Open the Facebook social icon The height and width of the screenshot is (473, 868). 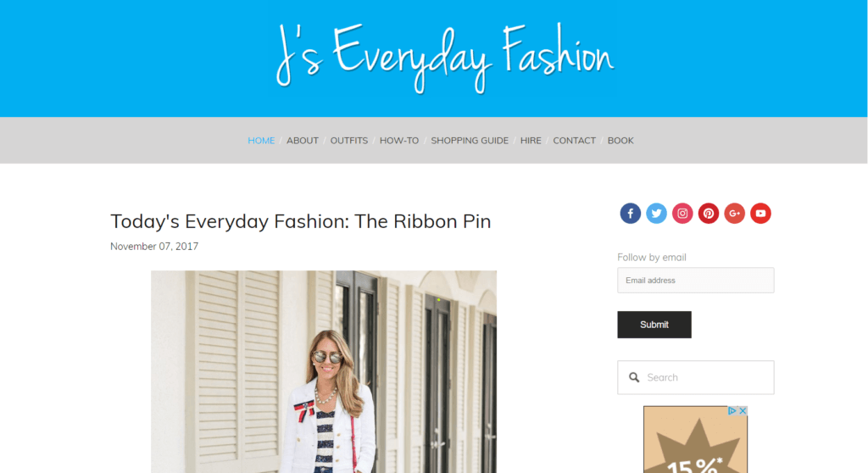(x=630, y=214)
